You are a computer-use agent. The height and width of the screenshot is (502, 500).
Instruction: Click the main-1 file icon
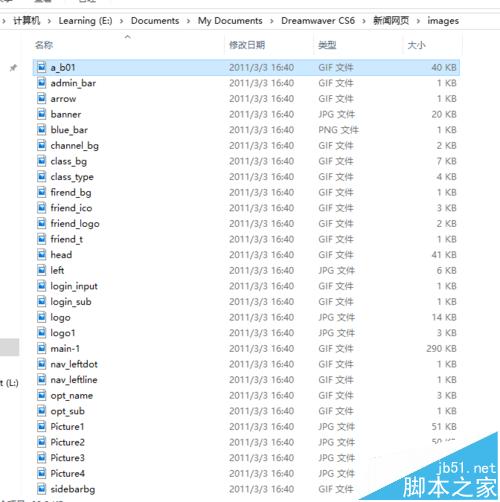click(x=41, y=348)
